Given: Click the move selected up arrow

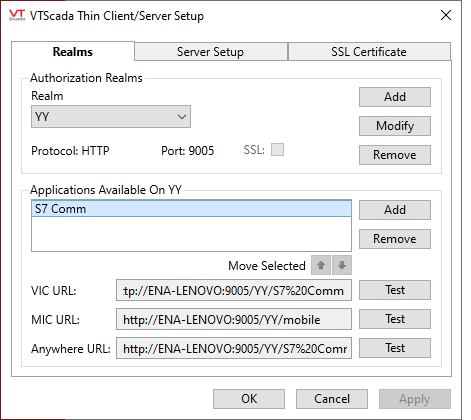Looking at the screenshot, I should 321,265.
